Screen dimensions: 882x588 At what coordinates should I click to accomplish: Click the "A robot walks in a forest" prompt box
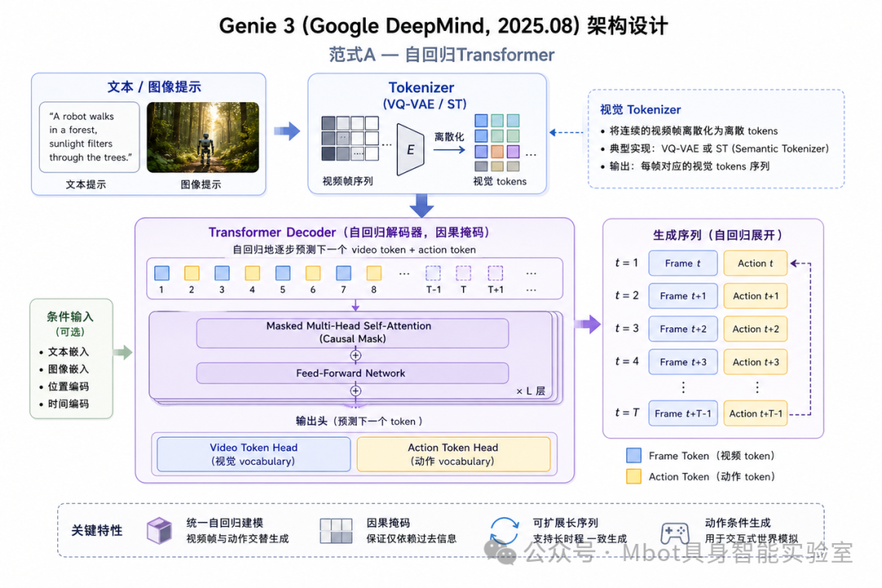point(90,136)
